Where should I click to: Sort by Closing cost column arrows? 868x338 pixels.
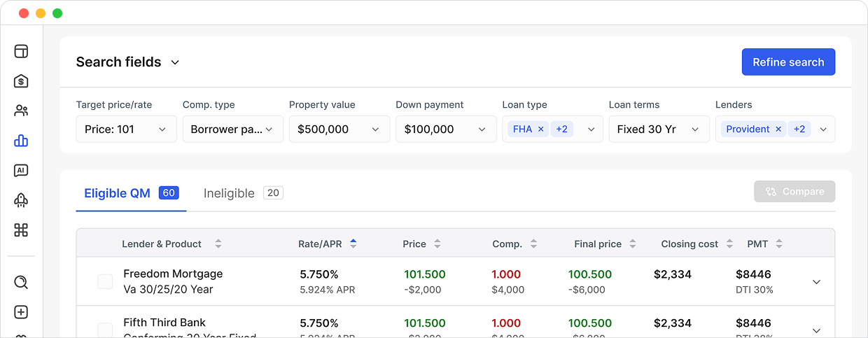click(x=729, y=244)
